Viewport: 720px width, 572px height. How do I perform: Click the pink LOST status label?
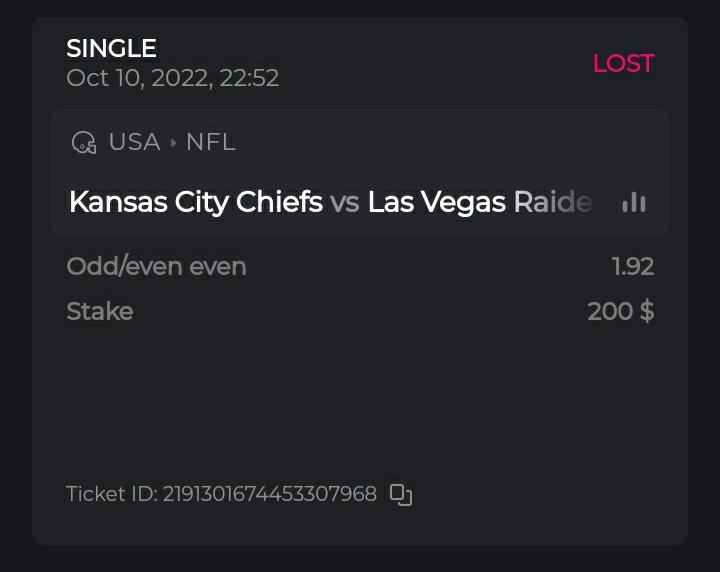[x=623, y=63]
